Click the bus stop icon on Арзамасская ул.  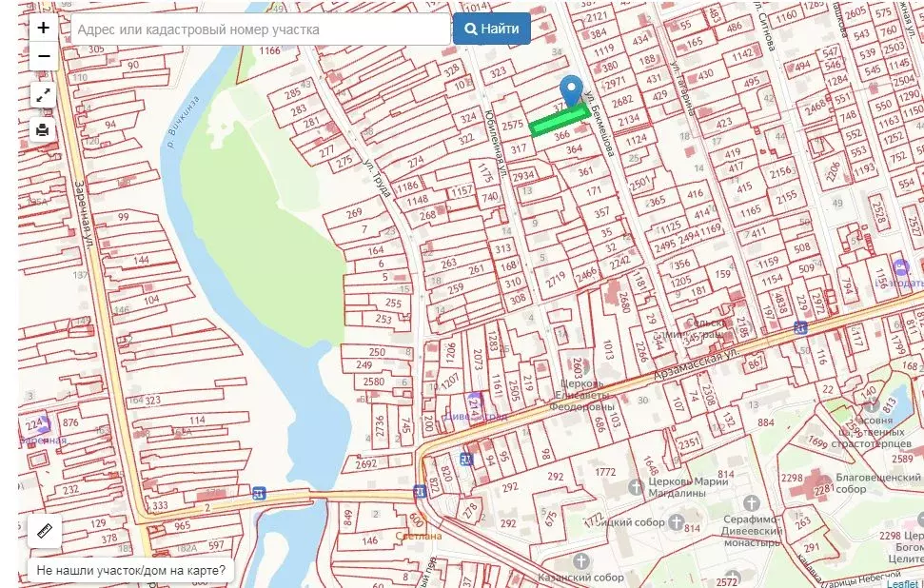tap(801, 327)
